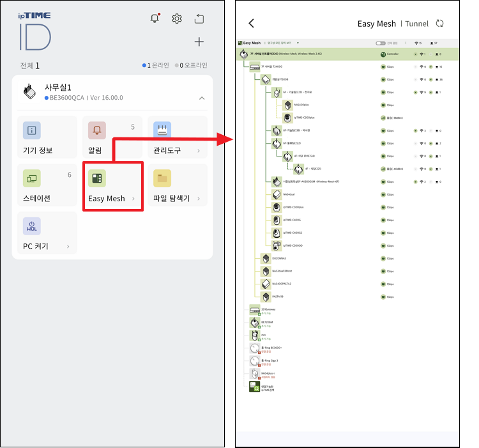479x448 pixels.
Task: Select the N604plus-i router icon
Action: [255, 374]
